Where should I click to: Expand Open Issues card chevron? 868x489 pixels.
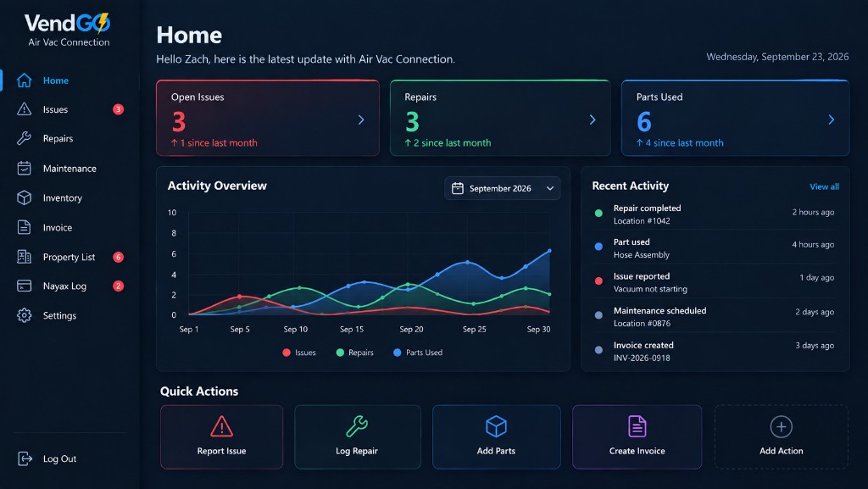click(x=361, y=119)
